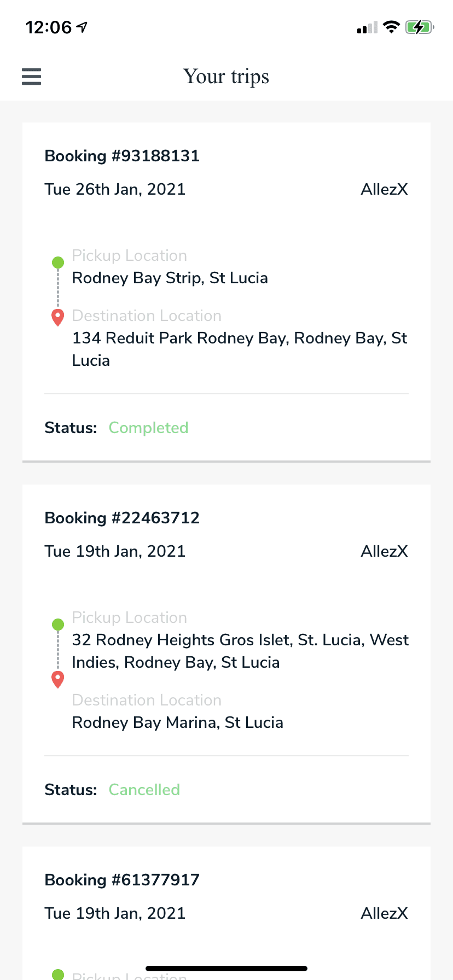Tap the home indicator bar

pyautogui.click(x=226, y=969)
